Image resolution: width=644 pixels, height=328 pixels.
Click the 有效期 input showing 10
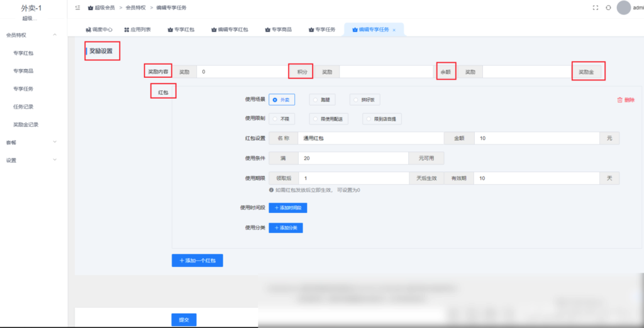[536, 178]
